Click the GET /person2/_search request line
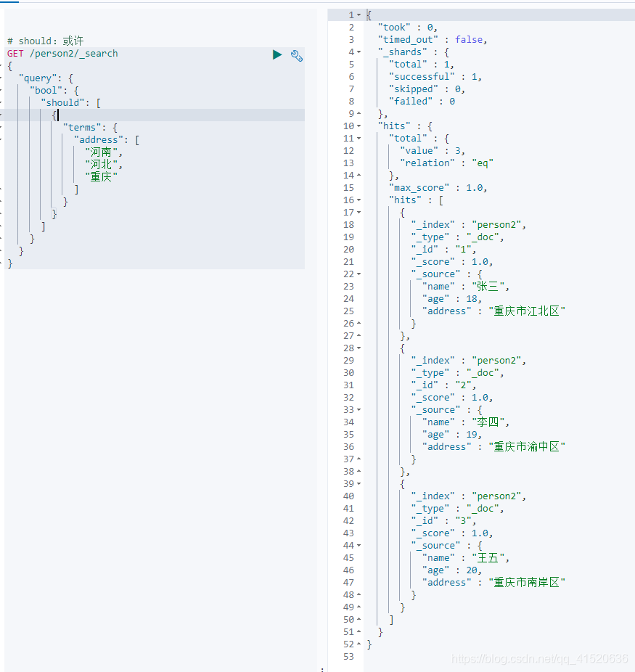Viewport: 635px width, 672px height. [x=62, y=54]
